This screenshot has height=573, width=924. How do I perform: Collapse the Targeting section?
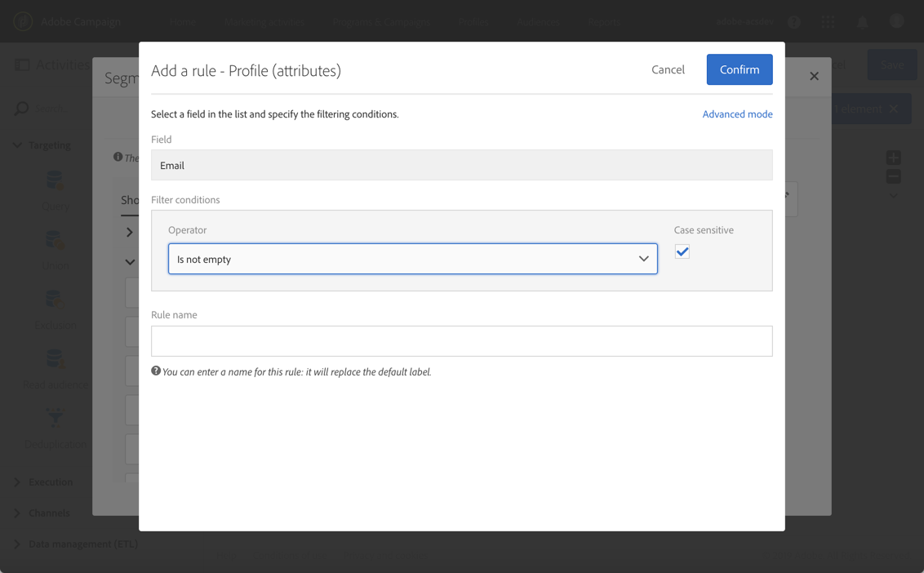(18, 145)
